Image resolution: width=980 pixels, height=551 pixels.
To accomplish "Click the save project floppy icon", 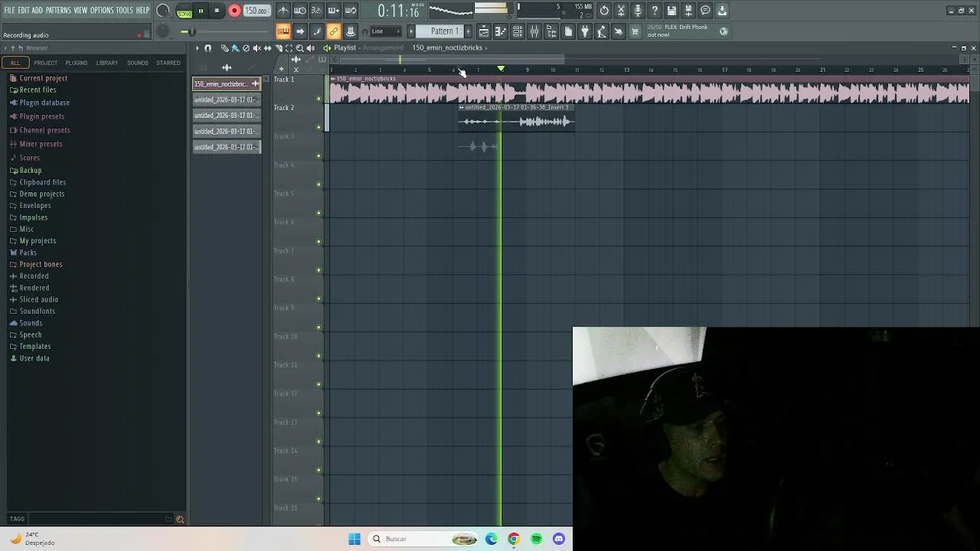I will coord(671,11).
